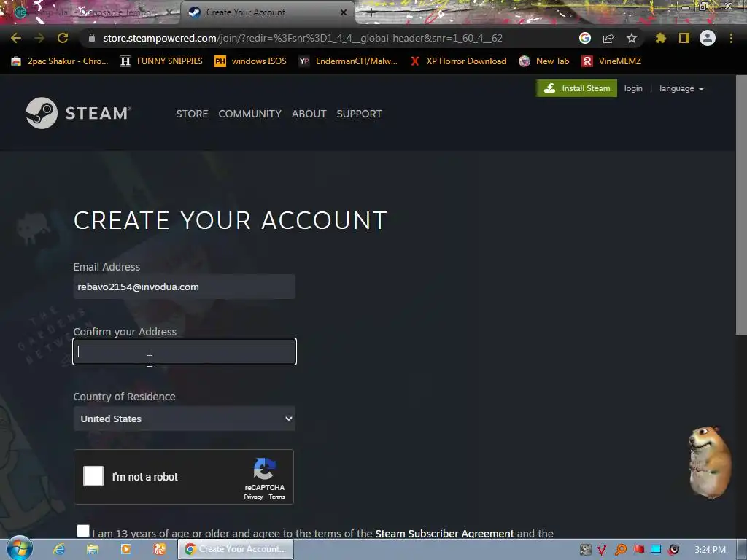Click the red flag tray icon
747x560 pixels.
click(x=639, y=550)
